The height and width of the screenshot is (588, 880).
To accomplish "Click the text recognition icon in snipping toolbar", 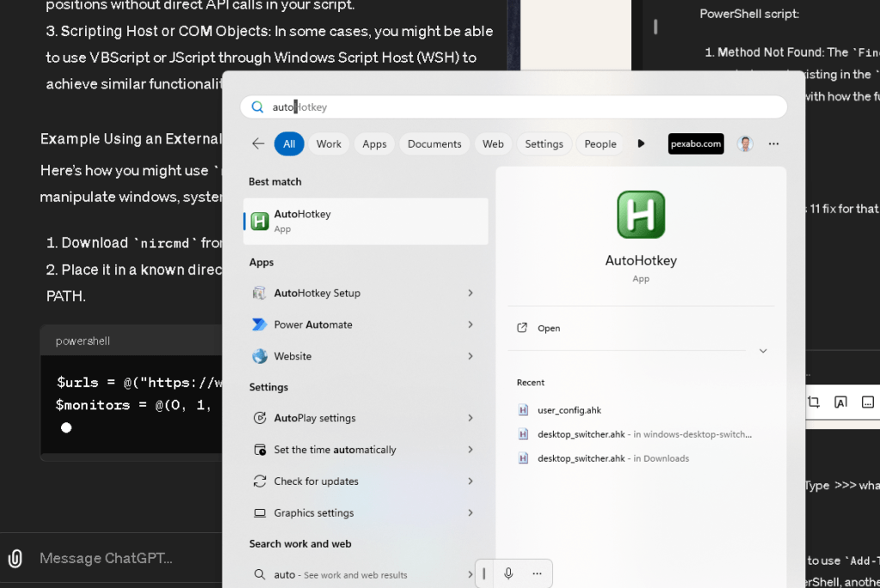I will 840,401.
